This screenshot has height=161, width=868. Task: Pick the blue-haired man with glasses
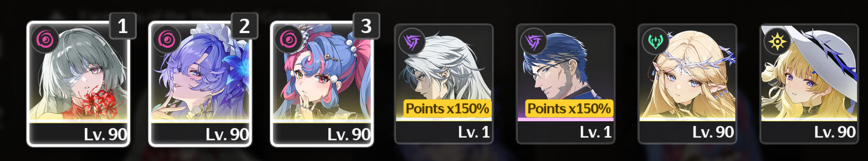[x=566, y=84]
